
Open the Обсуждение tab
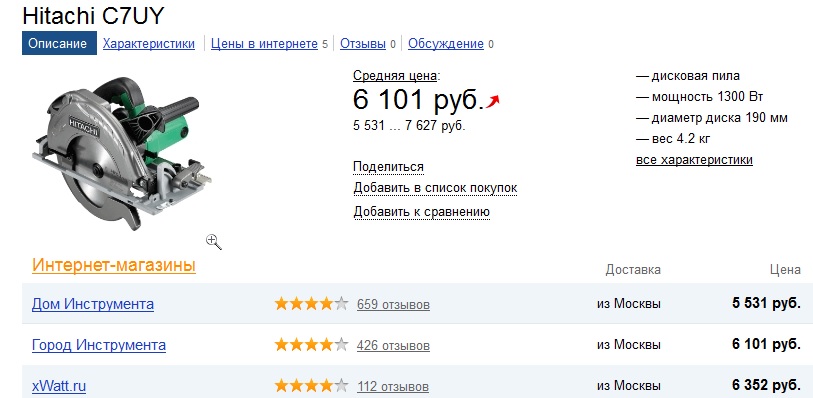446,44
